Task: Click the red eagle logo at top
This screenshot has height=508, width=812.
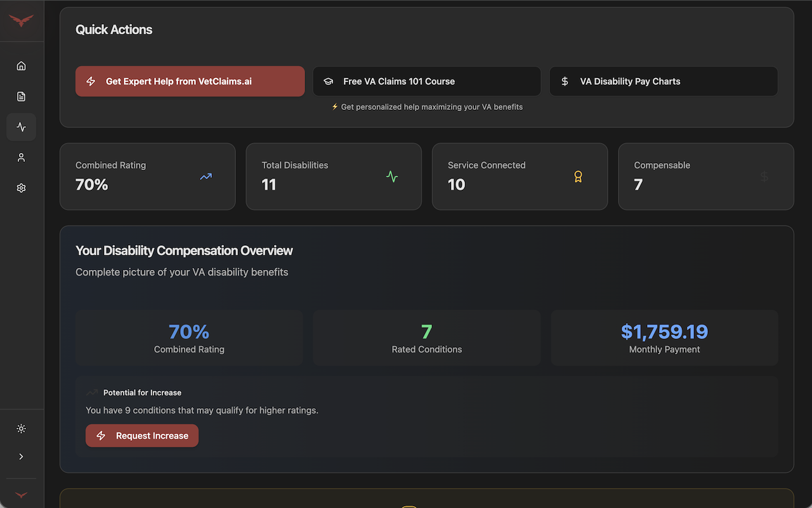Action: (x=21, y=21)
